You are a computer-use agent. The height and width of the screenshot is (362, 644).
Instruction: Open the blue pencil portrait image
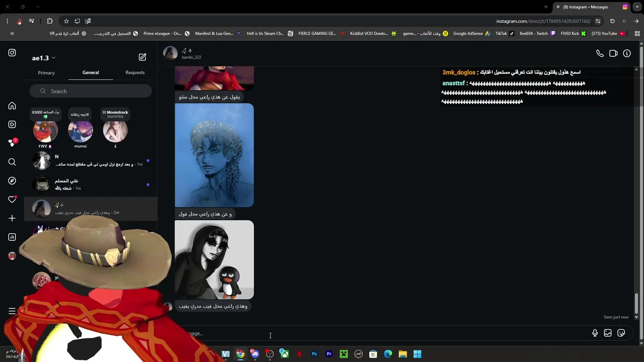[x=214, y=155]
